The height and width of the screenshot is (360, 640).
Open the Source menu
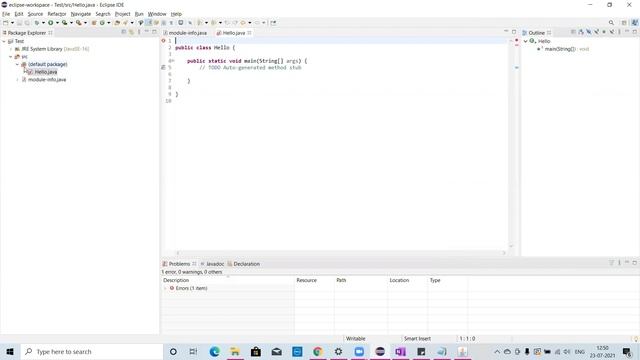(35, 14)
